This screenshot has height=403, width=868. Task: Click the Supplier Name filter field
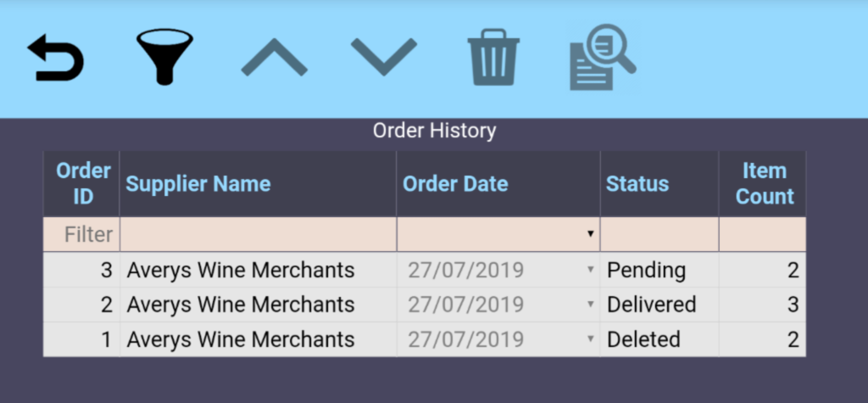pyautogui.click(x=258, y=234)
